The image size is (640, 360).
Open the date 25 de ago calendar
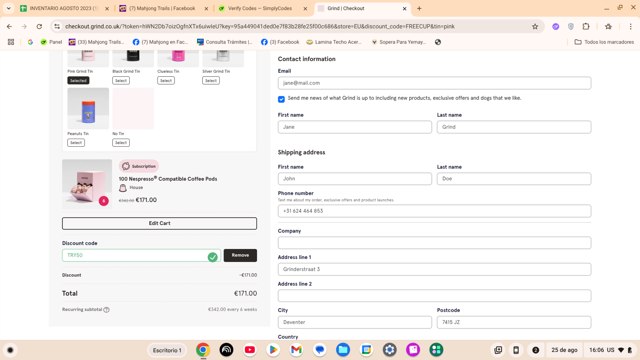(x=564, y=350)
